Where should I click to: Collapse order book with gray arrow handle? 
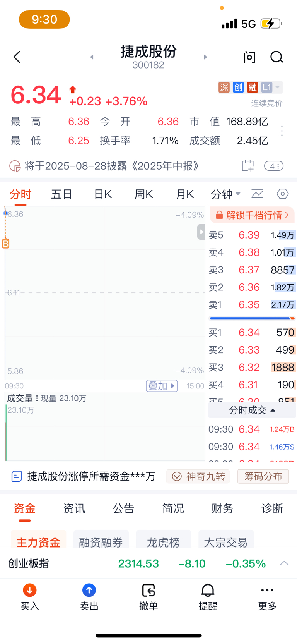(x=201, y=232)
